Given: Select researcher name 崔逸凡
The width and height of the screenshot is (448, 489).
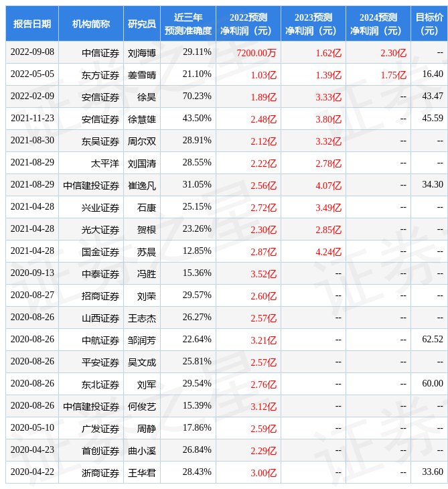Looking at the screenshot, I should coord(142,186).
